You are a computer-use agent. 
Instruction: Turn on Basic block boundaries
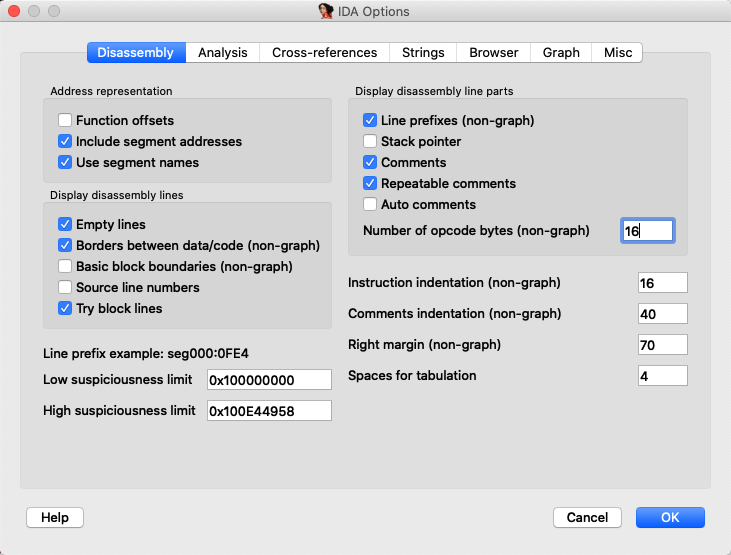pyautogui.click(x=65, y=266)
